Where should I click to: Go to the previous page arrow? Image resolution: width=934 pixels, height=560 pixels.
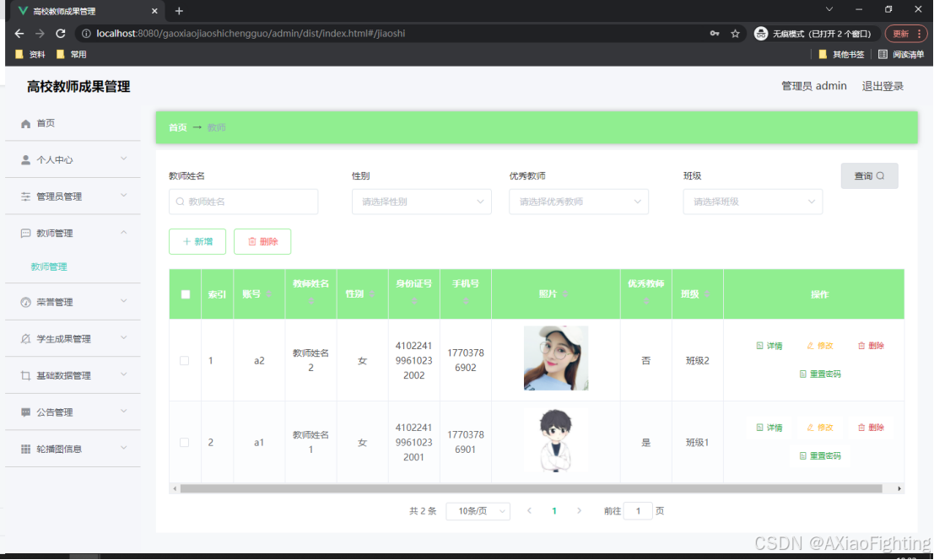coord(529,510)
